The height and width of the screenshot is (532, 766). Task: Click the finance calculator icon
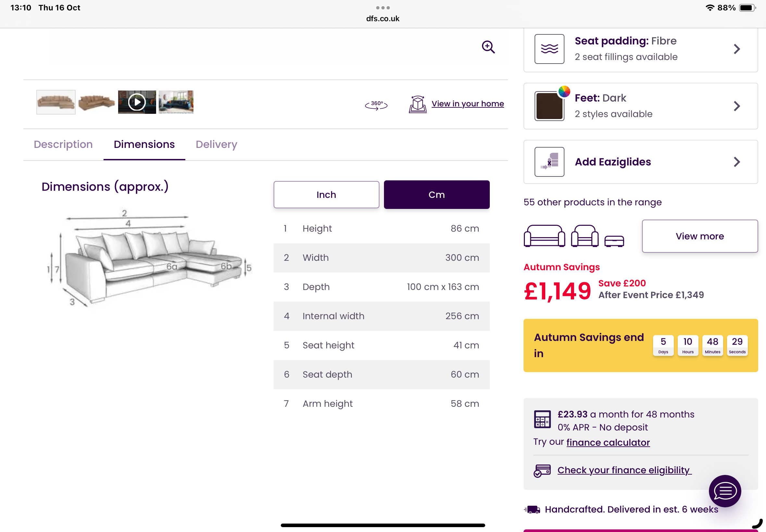(542, 419)
